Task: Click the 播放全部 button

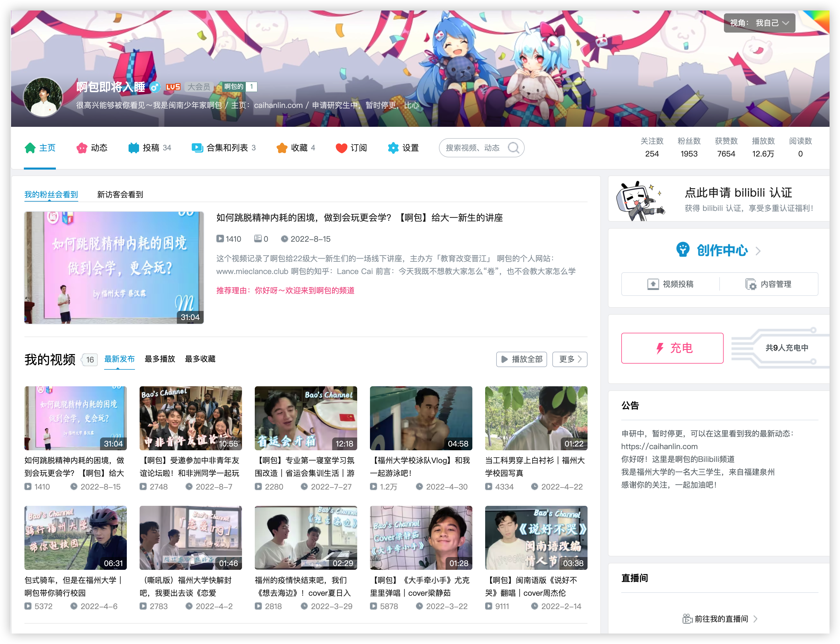Action: pyautogui.click(x=521, y=359)
